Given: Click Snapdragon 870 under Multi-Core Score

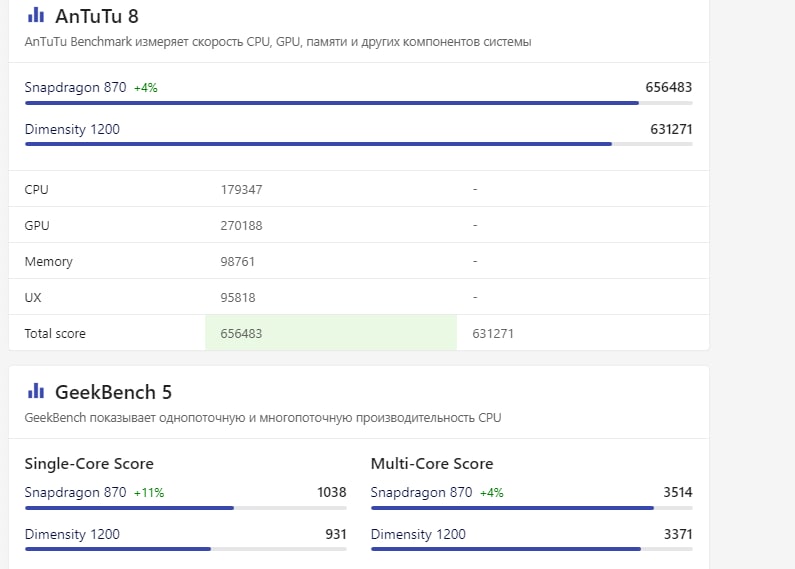Looking at the screenshot, I should [x=421, y=492].
